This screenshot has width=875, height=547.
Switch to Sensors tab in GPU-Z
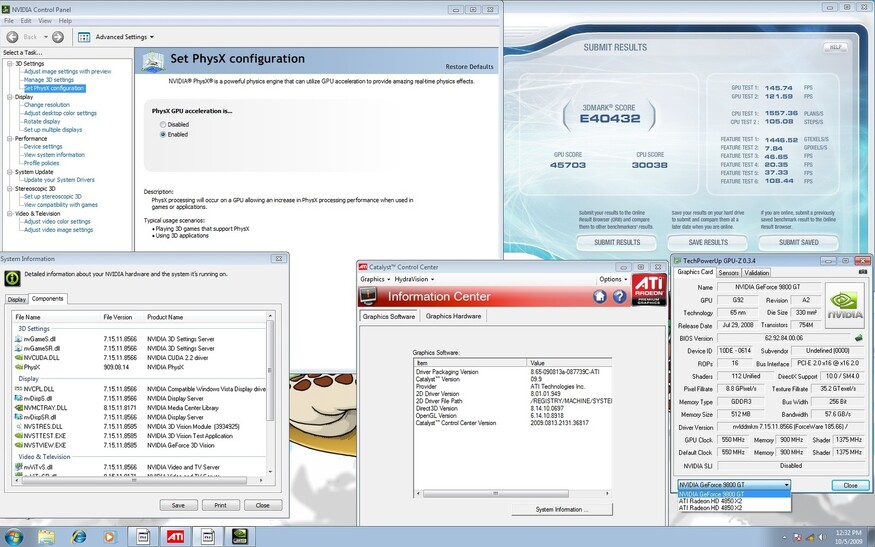click(x=728, y=273)
